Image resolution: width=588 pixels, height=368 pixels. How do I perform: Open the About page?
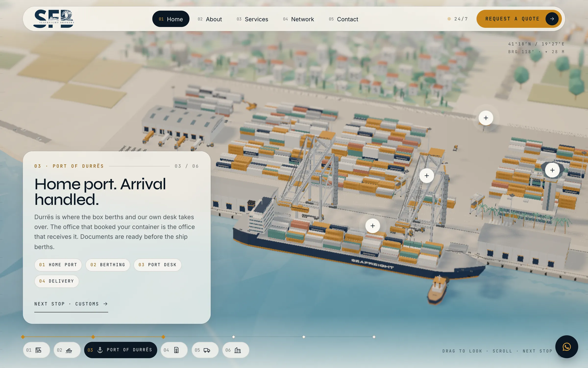tap(210, 19)
